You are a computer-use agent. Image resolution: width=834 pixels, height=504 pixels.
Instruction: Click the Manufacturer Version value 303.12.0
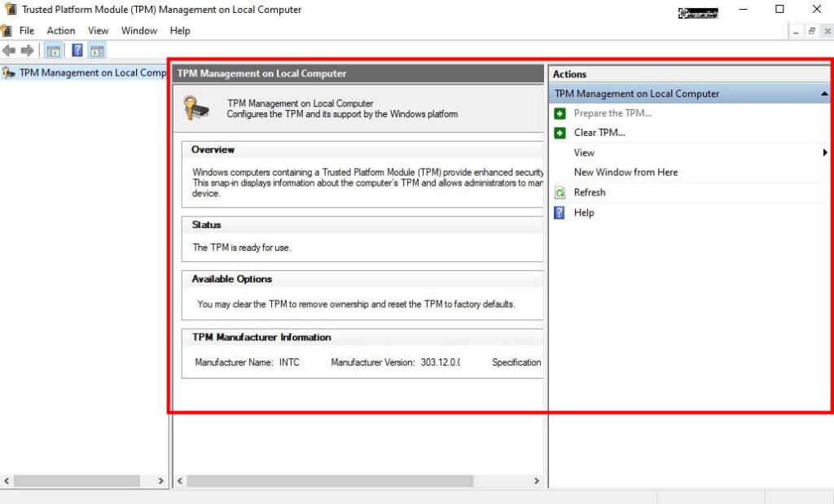coord(441,362)
